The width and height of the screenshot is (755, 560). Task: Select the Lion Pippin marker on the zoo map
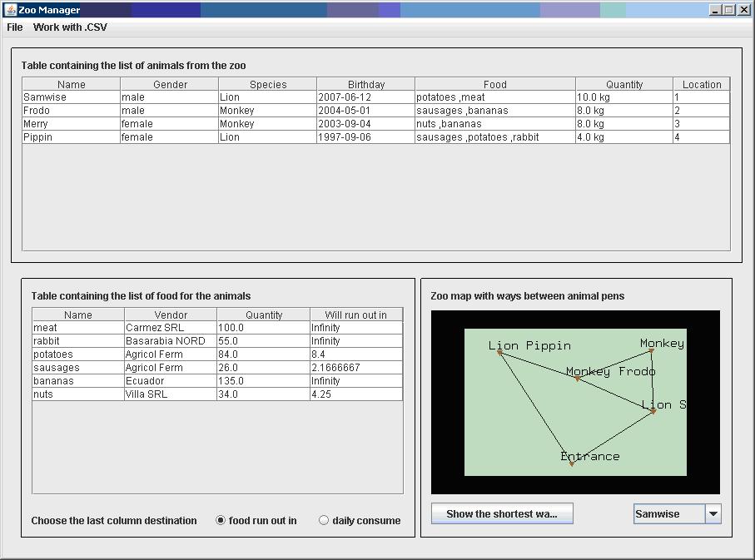tap(498, 352)
